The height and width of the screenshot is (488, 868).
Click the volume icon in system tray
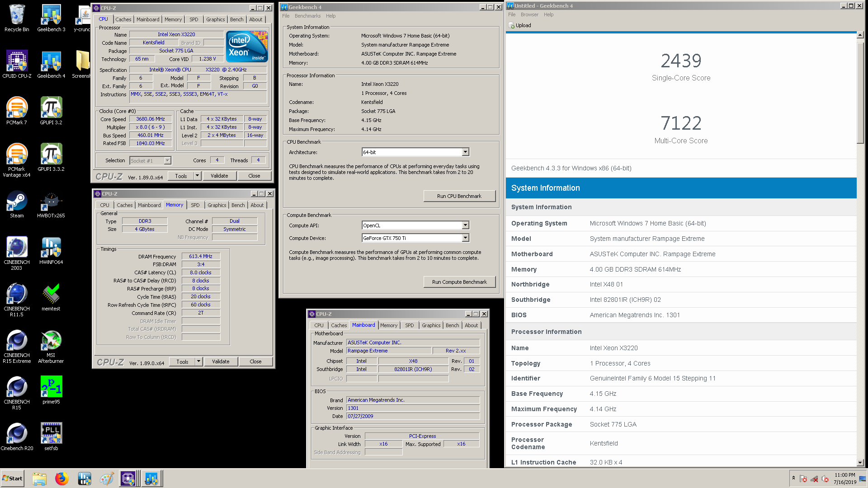click(825, 479)
